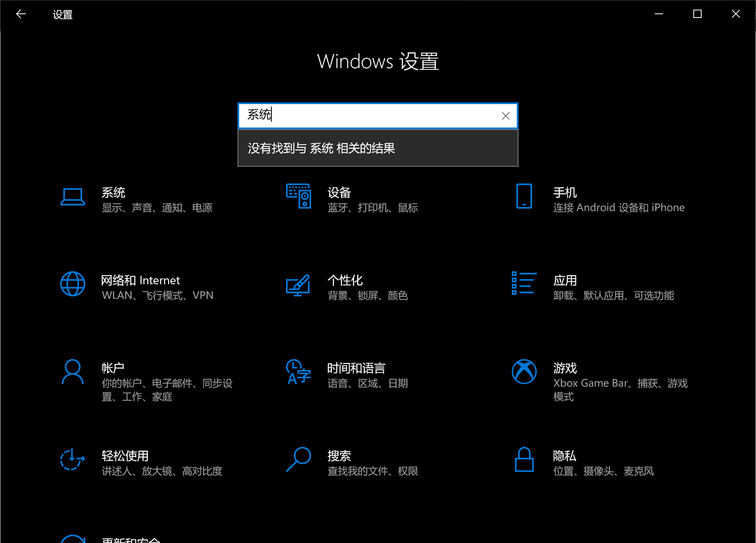
Task: Select the 没有找到与 系统 相关的结果 message
Action: coord(320,148)
